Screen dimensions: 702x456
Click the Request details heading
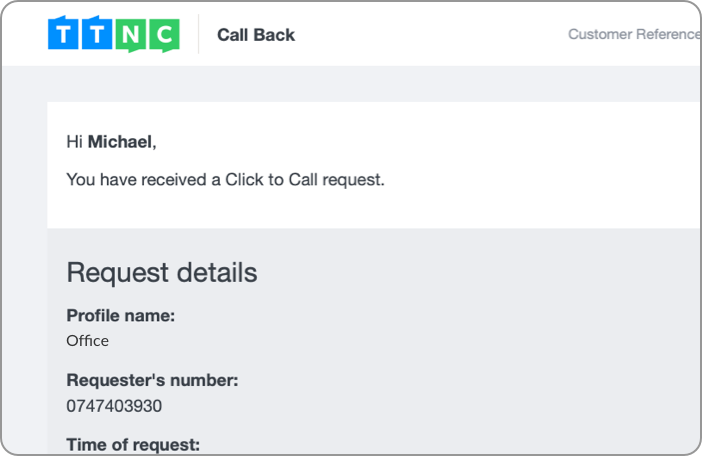pyautogui.click(x=162, y=273)
